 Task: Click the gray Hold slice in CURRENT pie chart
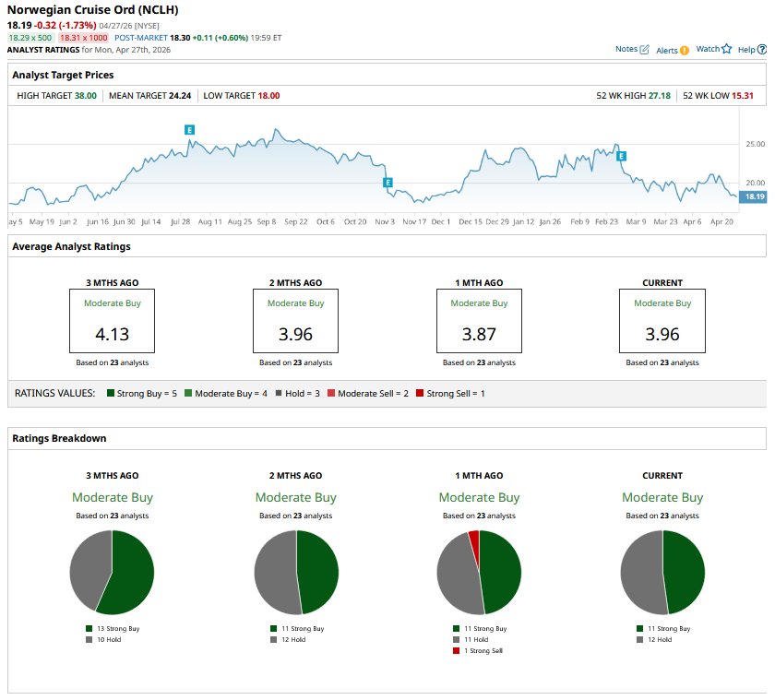coord(639,572)
